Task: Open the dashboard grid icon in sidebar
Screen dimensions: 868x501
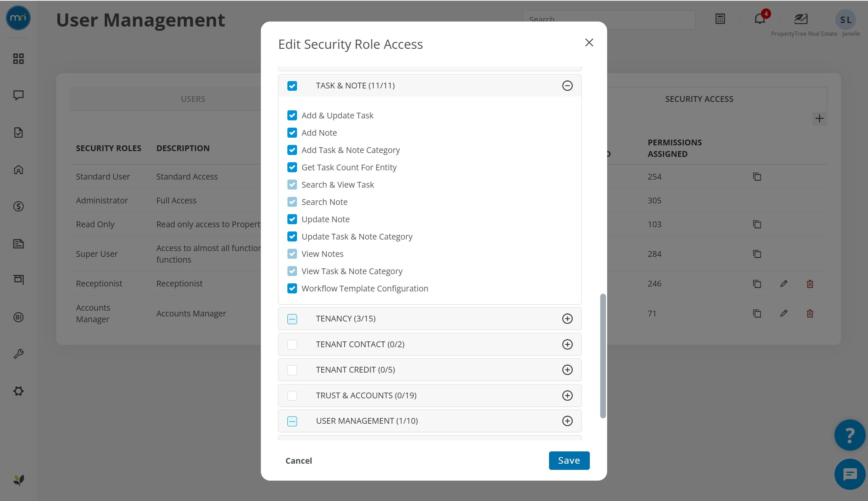Action: [x=18, y=58]
